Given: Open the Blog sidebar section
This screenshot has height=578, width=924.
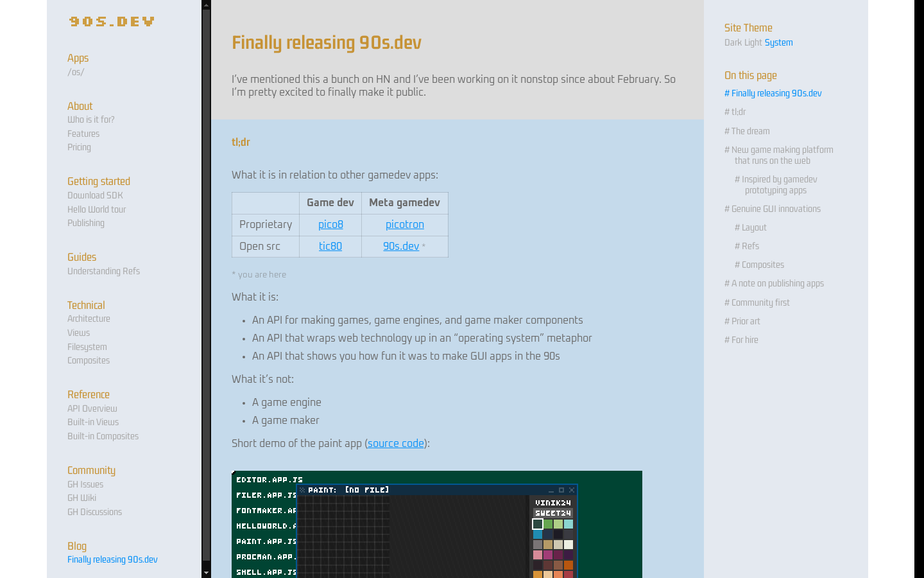Looking at the screenshot, I should tap(77, 546).
